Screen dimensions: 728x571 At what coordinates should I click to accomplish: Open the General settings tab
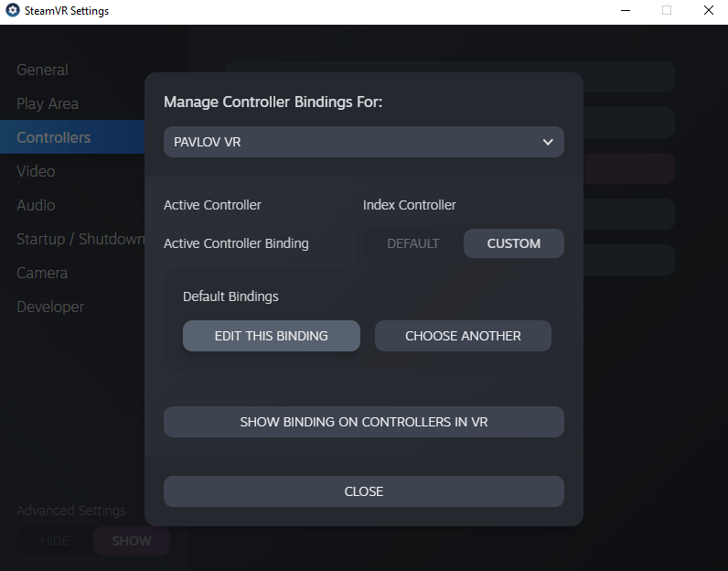[42, 70]
